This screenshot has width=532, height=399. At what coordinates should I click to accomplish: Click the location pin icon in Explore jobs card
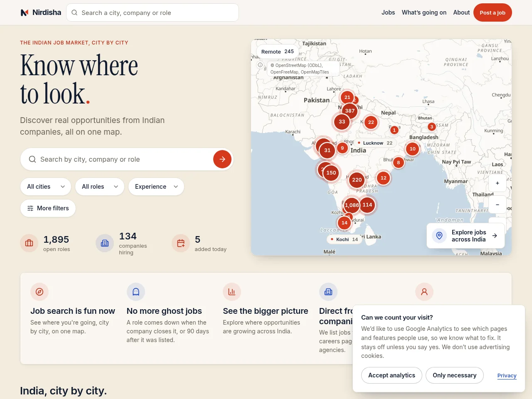coord(439,236)
